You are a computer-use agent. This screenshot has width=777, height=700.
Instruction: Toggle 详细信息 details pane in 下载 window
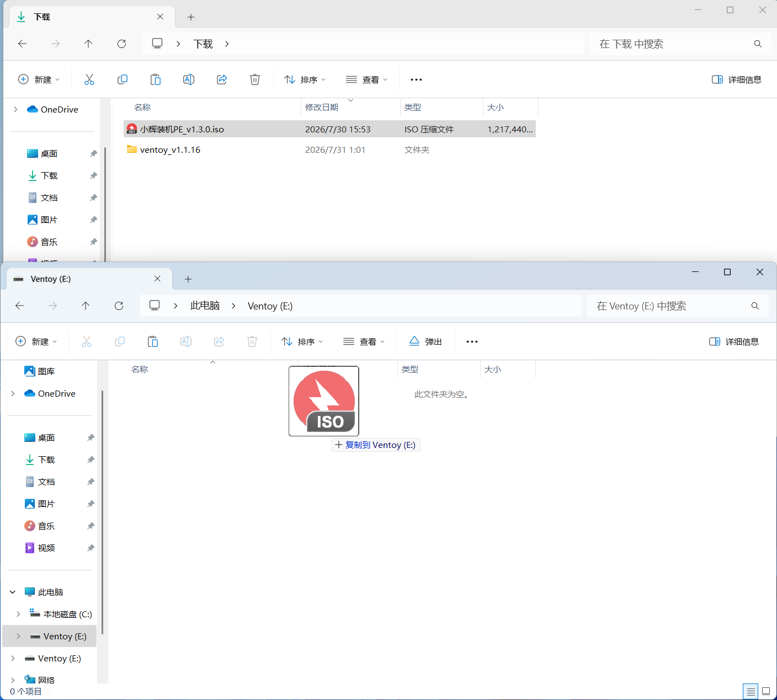tap(737, 79)
